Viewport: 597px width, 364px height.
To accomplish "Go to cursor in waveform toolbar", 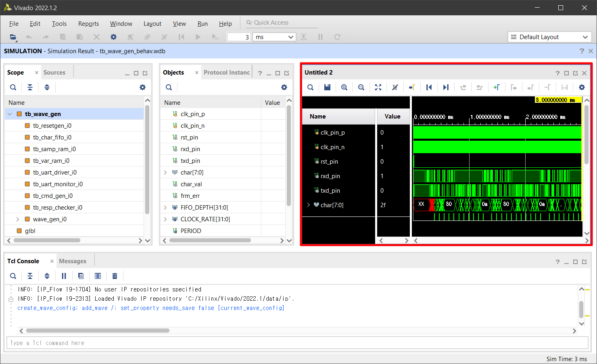I will point(412,87).
